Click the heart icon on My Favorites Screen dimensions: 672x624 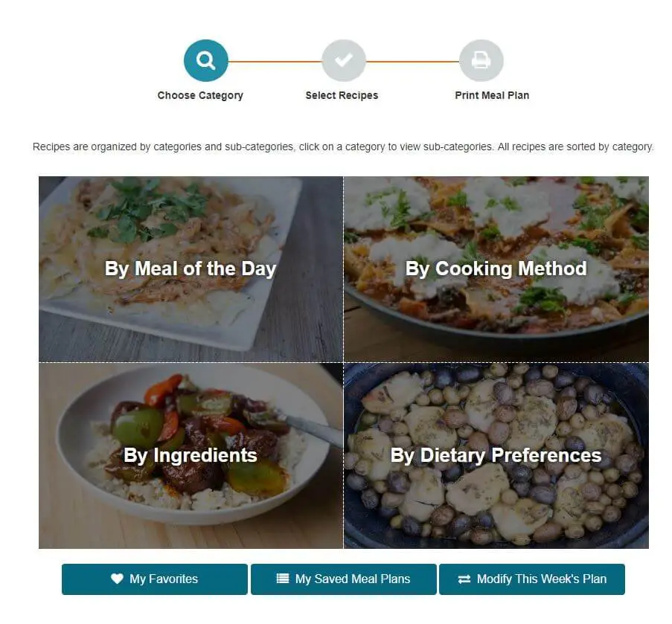click(x=117, y=579)
